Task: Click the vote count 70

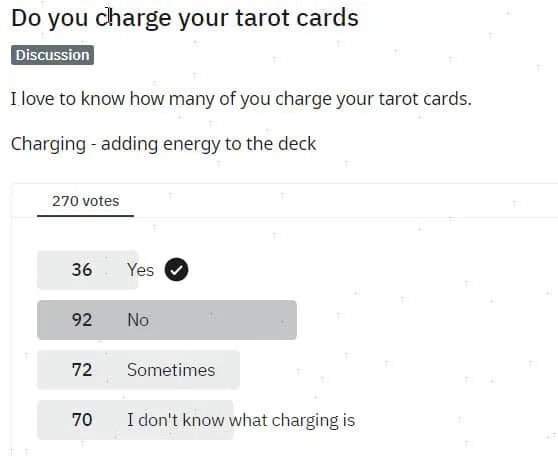Action: pos(82,420)
